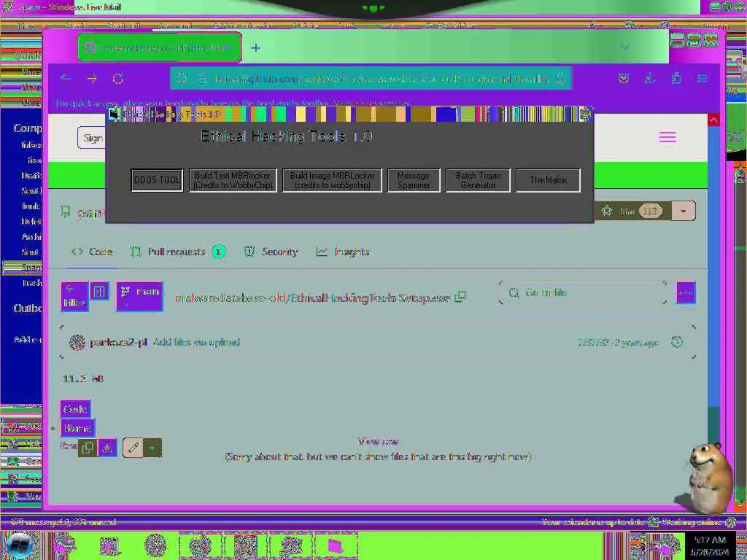Open the browser application hamburger menu
The width and height of the screenshot is (747, 560).
click(x=703, y=78)
